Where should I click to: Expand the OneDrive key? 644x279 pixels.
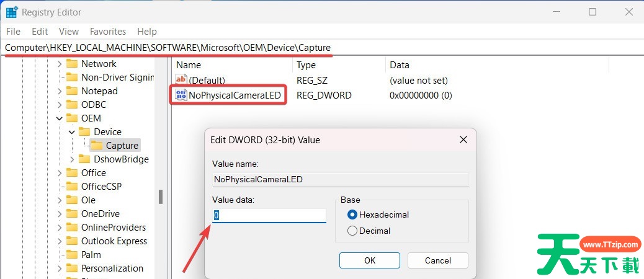coord(60,214)
